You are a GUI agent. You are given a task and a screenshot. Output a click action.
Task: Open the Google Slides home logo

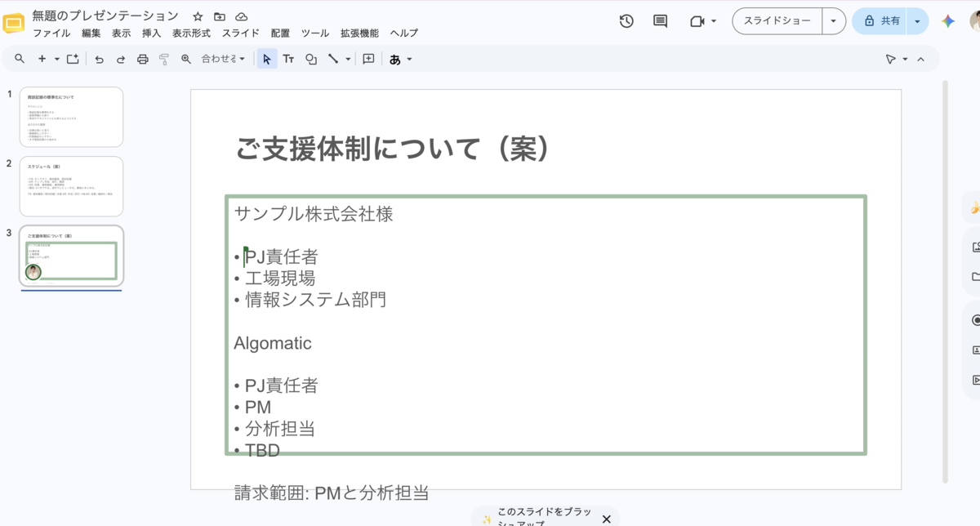pos(14,23)
